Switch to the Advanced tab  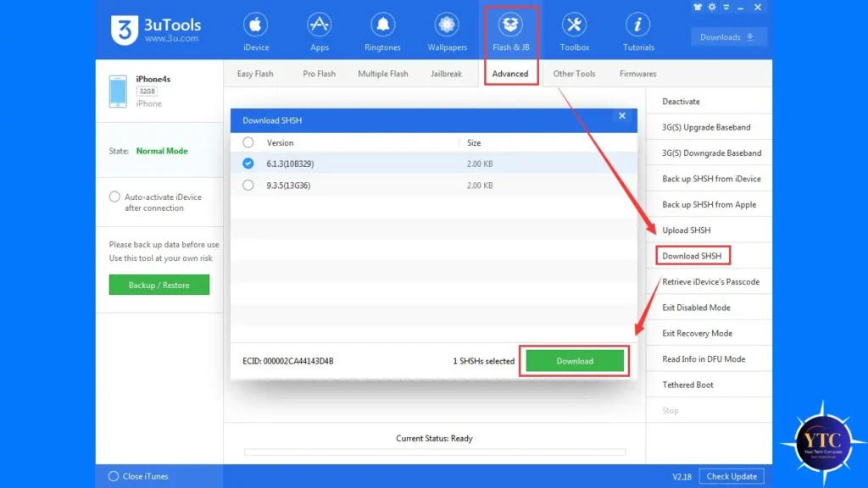tap(510, 74)
